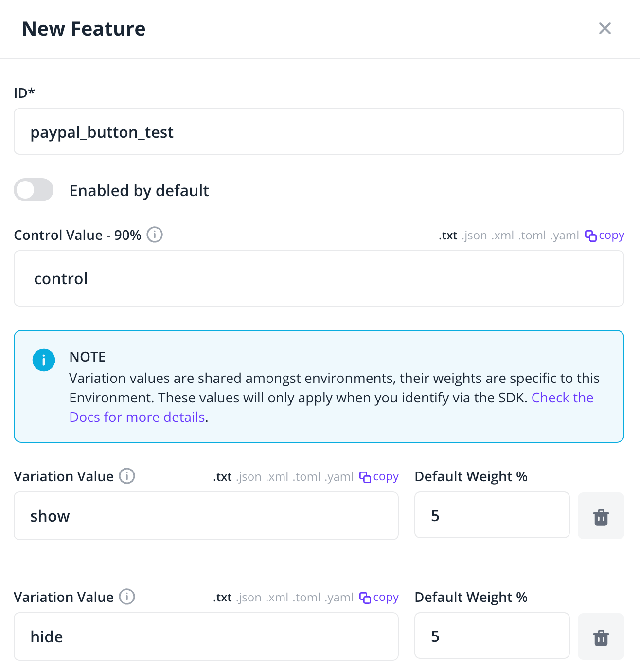
Task: Switch Control Value format to .yaml
Action: [565, 236]
